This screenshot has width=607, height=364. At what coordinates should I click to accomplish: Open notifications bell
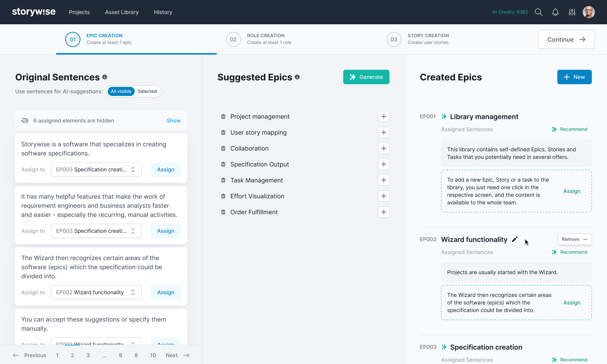(555, 12)
